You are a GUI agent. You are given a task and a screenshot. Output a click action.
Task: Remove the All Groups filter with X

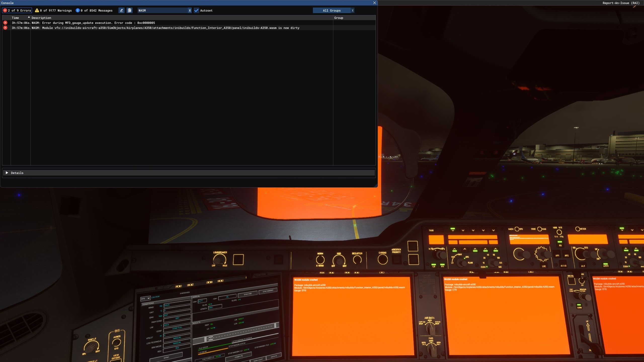click(x=352, y=10)
